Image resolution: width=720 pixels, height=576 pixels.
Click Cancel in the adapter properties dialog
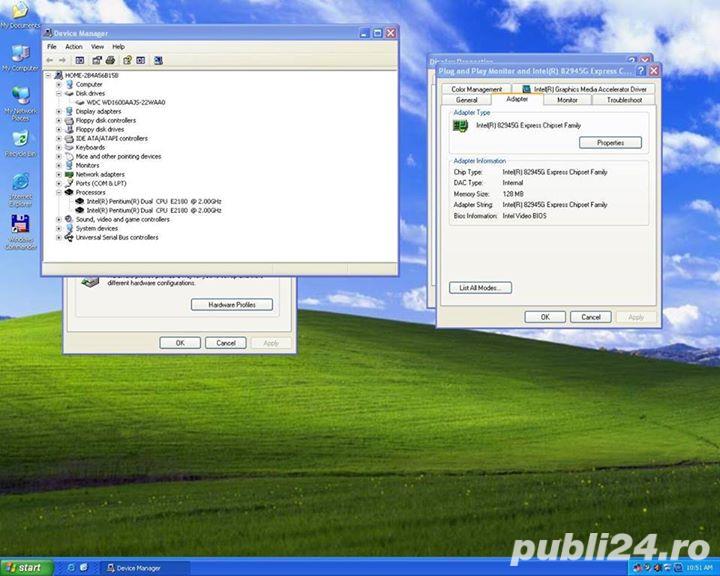point(591,317)
